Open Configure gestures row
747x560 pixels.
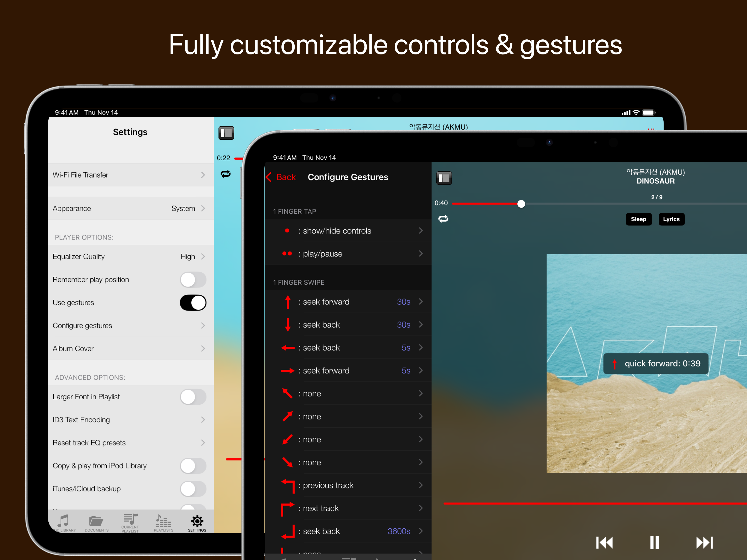tap(131, 326)
